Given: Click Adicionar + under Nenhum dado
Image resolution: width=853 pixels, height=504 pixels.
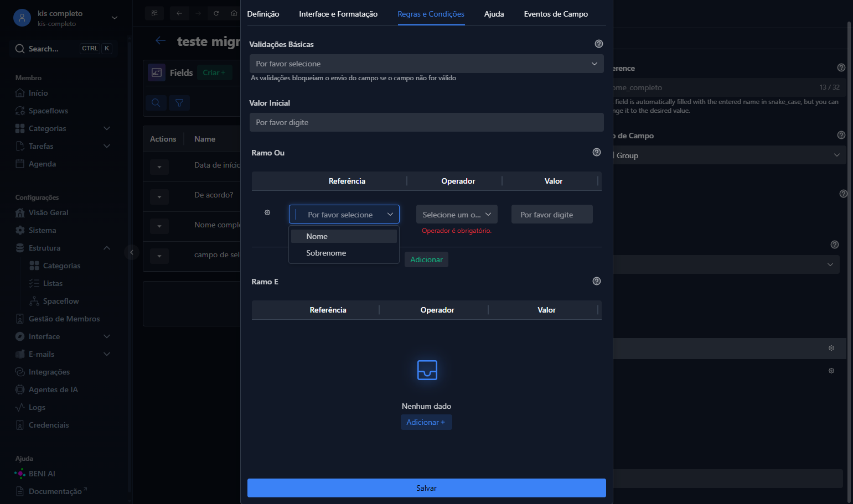Looking at the screenshot, I should 426,422.
